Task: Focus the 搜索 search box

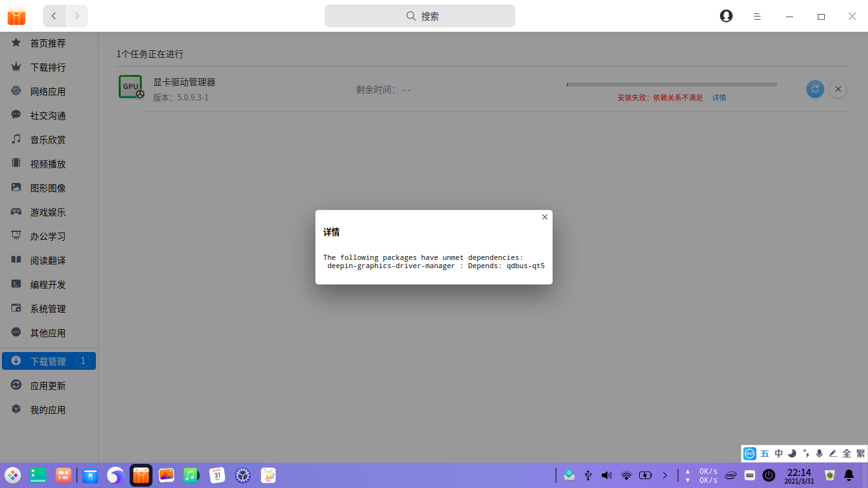Action: [x=420, y=16]
